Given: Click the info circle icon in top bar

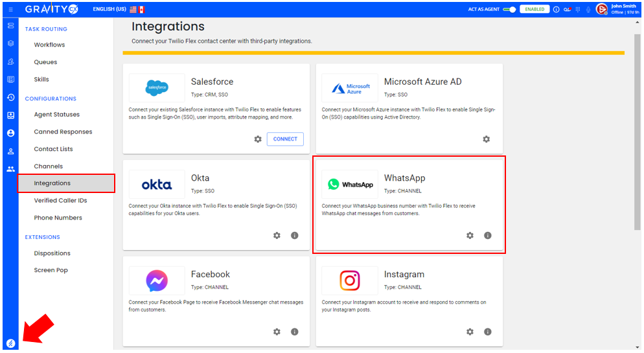Looking at the screenshot, I should [x=556, y=10].
